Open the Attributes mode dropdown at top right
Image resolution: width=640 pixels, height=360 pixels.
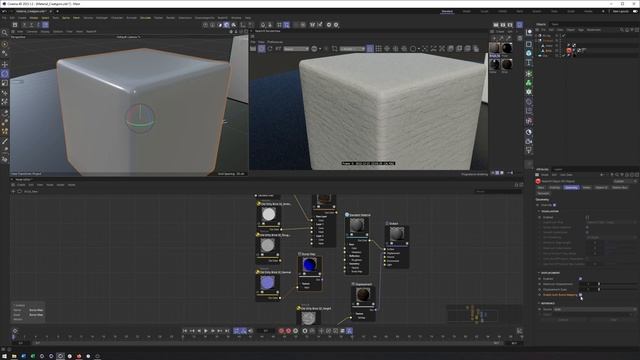point(624,181)
